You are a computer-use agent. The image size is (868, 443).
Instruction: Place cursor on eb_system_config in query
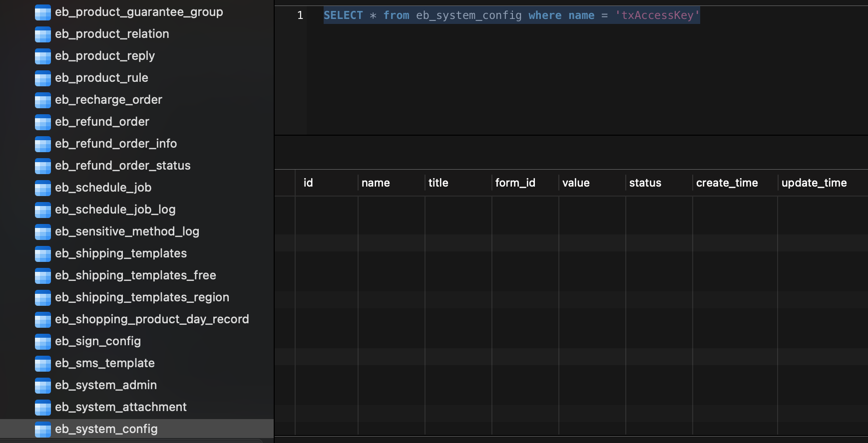click(469, 15)
